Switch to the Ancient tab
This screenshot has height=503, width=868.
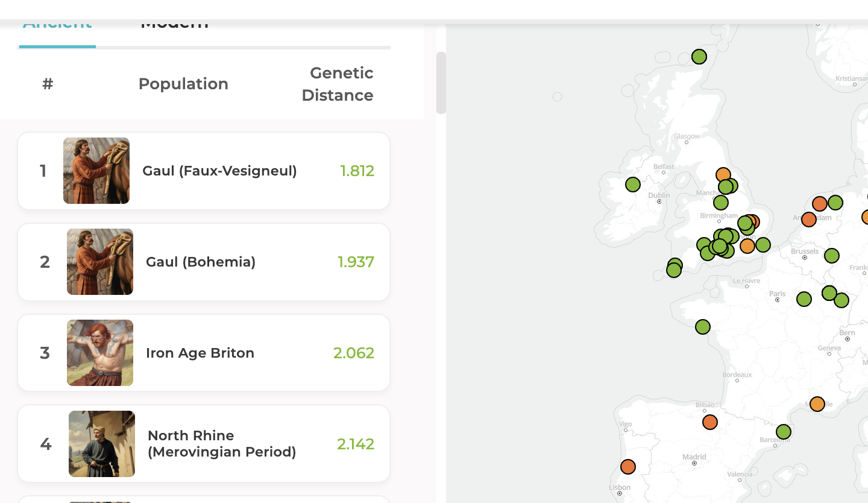tap(57, 25)
